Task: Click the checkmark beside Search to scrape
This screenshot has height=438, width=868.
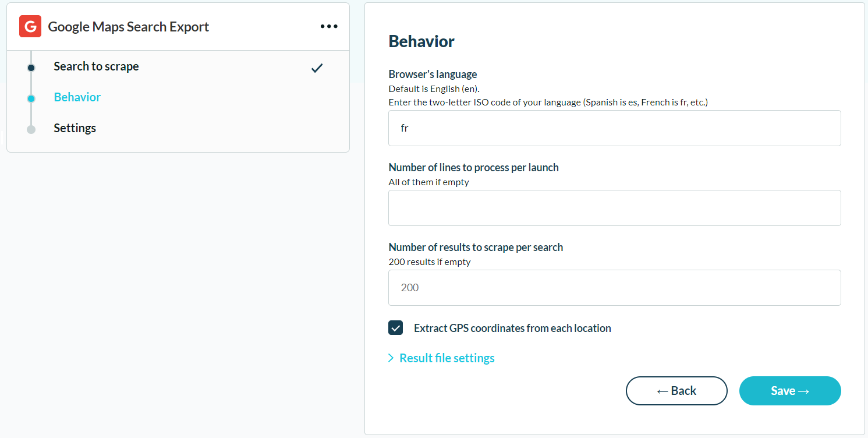Action: coord(317,68)
